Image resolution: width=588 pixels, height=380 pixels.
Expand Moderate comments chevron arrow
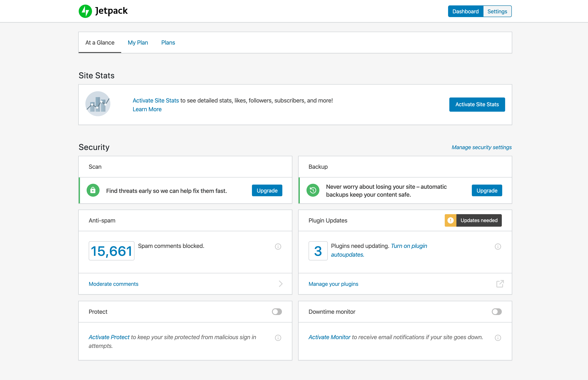click(x=280, y=284)
